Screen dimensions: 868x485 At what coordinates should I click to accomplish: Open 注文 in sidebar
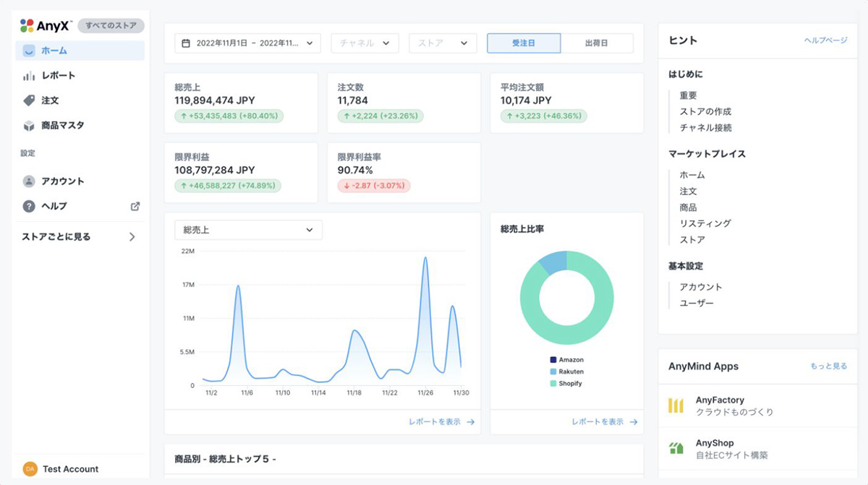(x=80, y=100)
